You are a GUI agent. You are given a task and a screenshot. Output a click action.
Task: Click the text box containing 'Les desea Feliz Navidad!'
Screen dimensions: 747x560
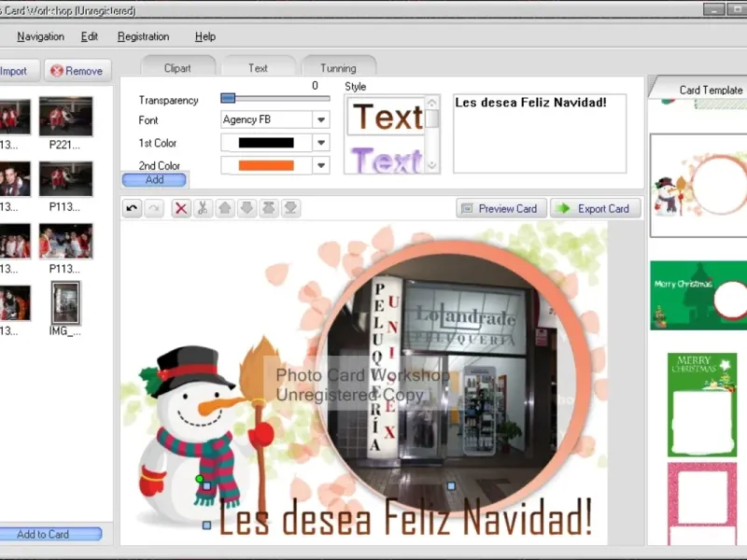tap(540, 133)
